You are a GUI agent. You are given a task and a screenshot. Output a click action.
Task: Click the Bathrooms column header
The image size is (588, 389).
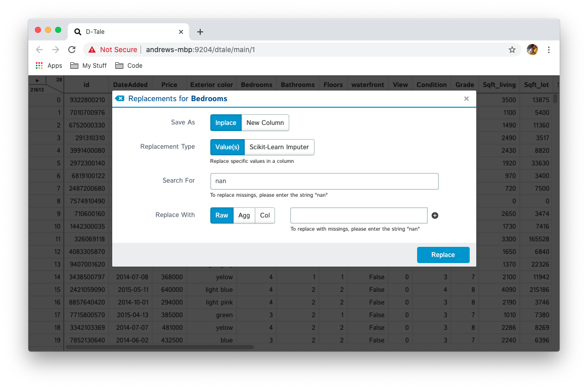(298, 85)
